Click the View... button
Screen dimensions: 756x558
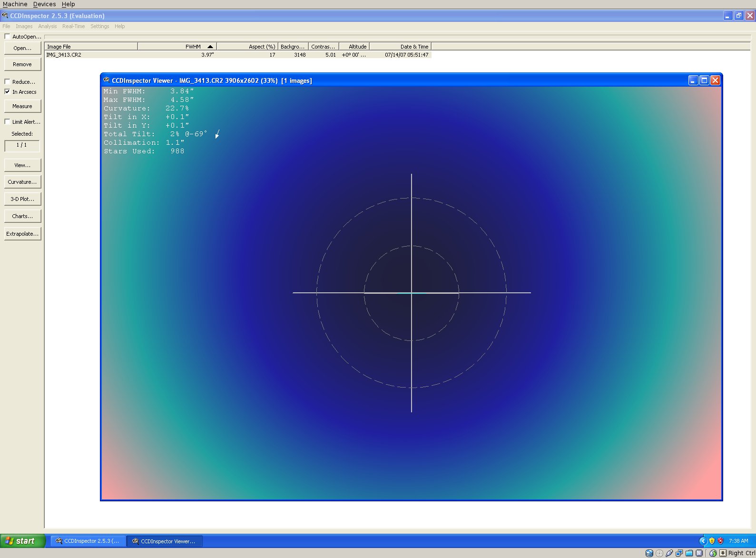[22, 165]
